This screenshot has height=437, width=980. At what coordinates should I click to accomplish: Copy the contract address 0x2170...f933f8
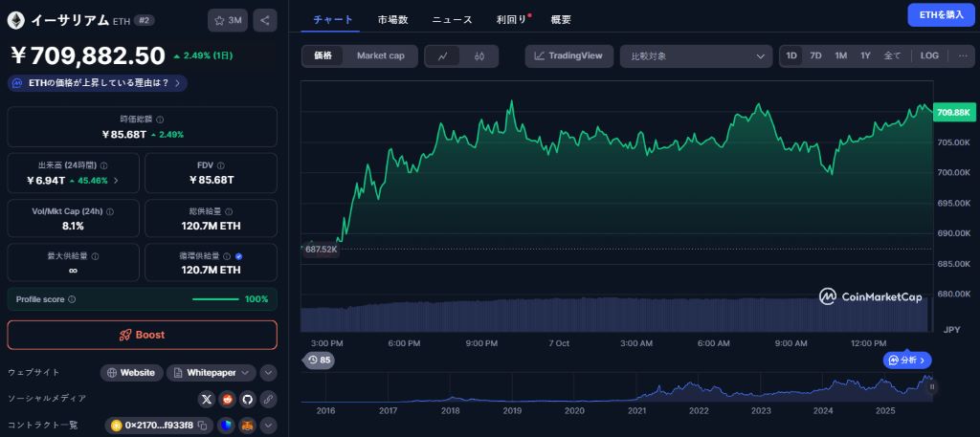tap(203, 426)
